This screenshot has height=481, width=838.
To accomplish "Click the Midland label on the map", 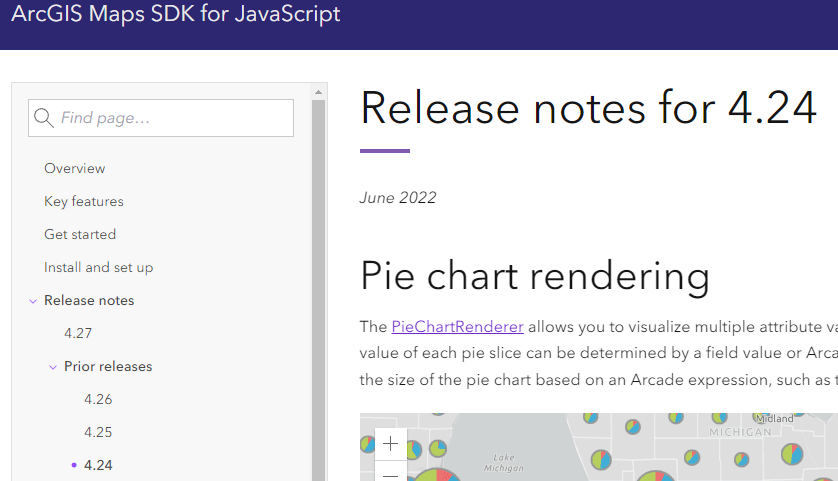I will (x=775, y=419).
